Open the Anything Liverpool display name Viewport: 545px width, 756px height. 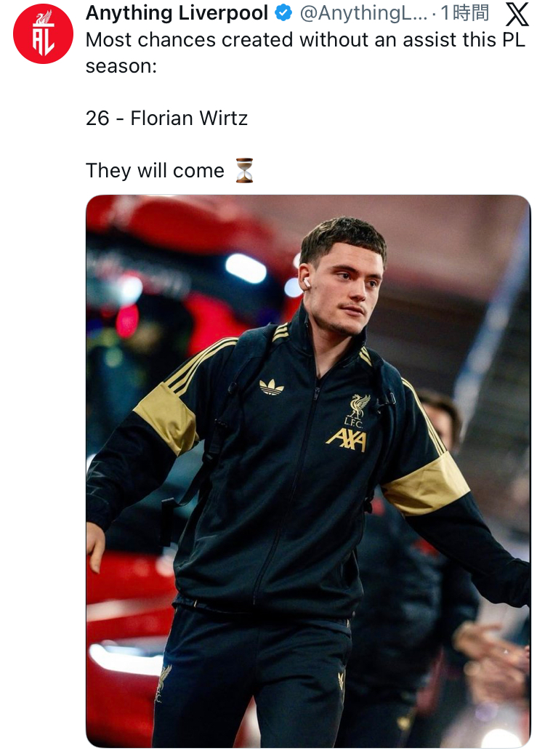click(x=177, y=13)
